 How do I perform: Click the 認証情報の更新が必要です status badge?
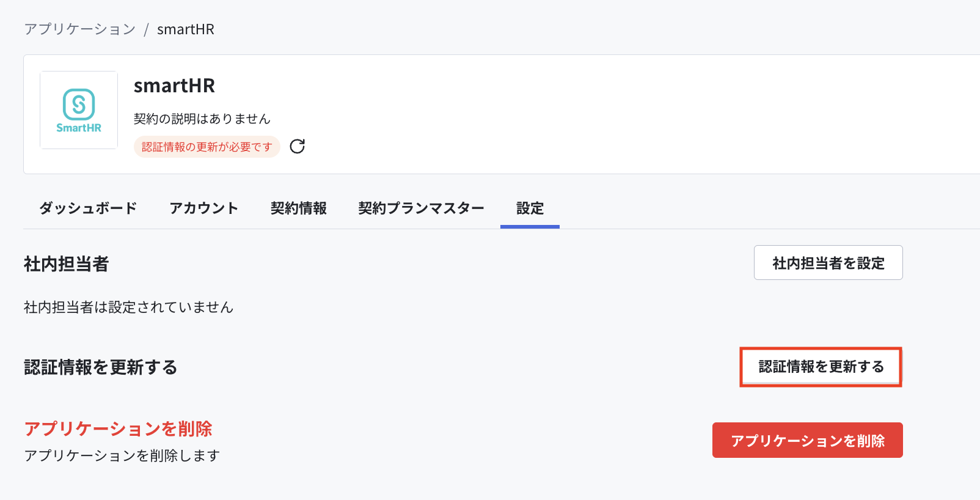(x=207, y=147)
